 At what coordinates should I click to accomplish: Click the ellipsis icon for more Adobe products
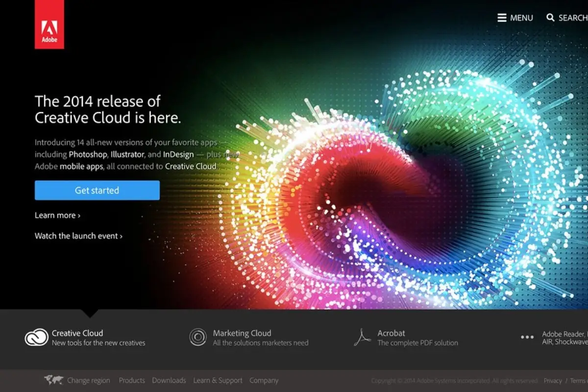527,337
